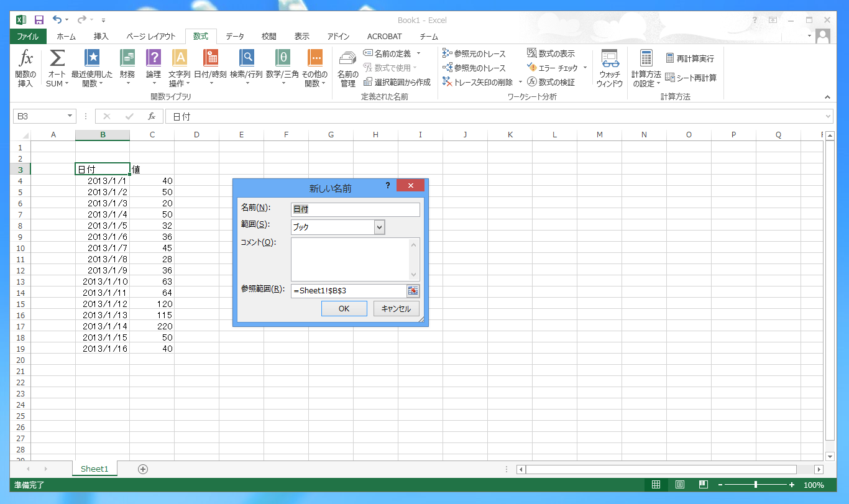Click the Undo arrow icon

[57, 20]
